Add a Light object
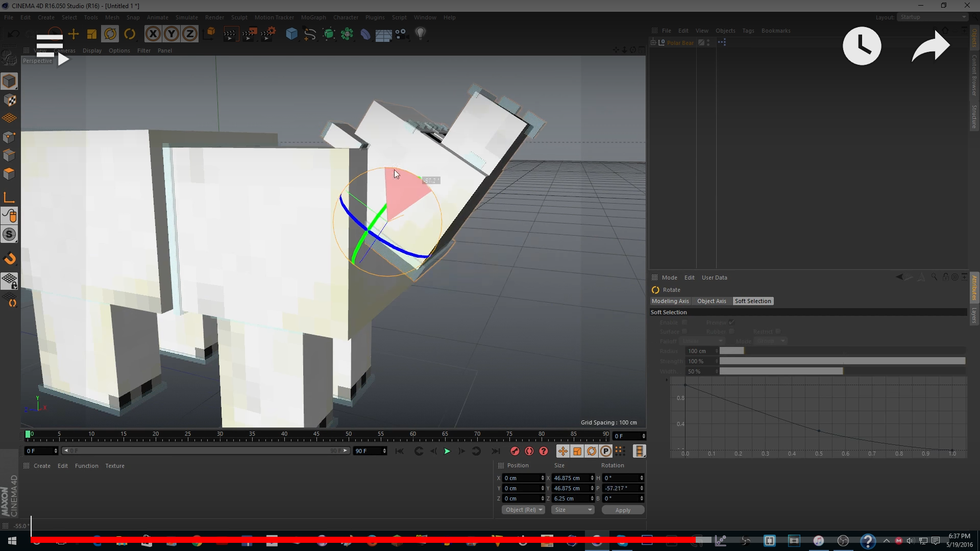The width and height of the screenshot is (980, 551). pyautogui.click(x=421, y=34)
